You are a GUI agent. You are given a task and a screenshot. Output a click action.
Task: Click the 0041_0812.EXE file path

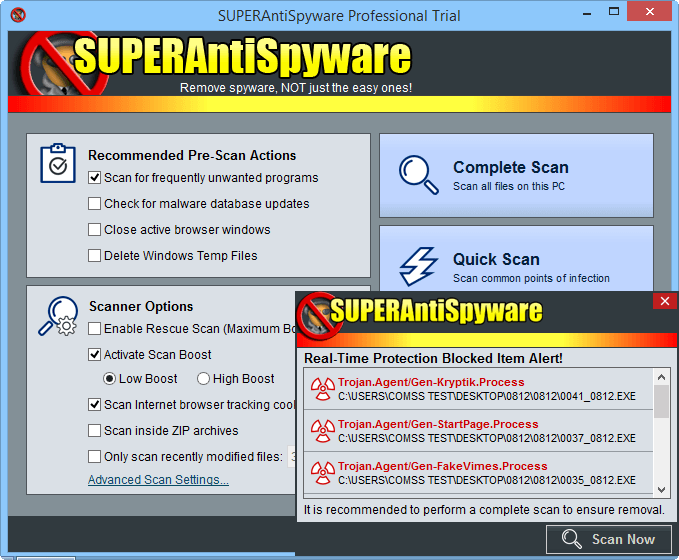[x=487, y=396]
